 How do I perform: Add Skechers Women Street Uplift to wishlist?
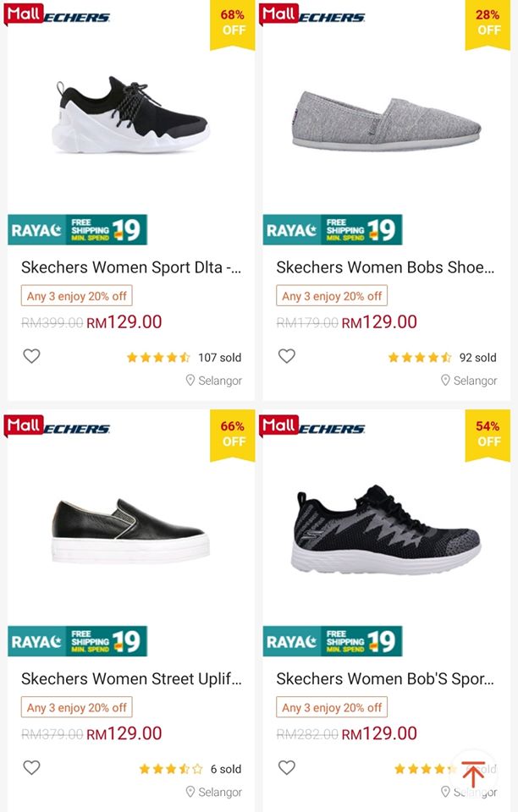(31, 768)
